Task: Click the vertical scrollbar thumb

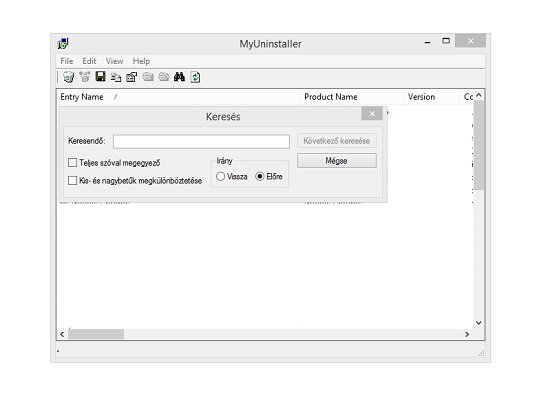Action: tap(479, 145)
